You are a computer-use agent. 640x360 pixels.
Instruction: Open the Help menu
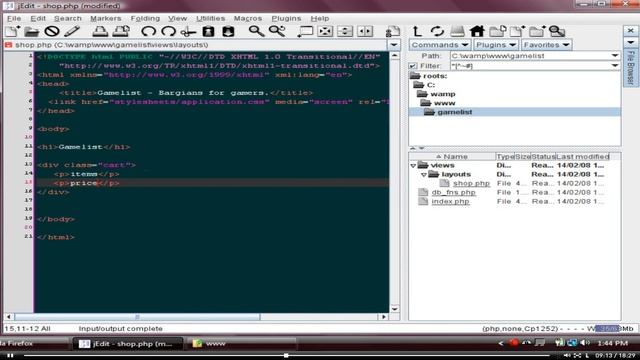coord(320,18)
